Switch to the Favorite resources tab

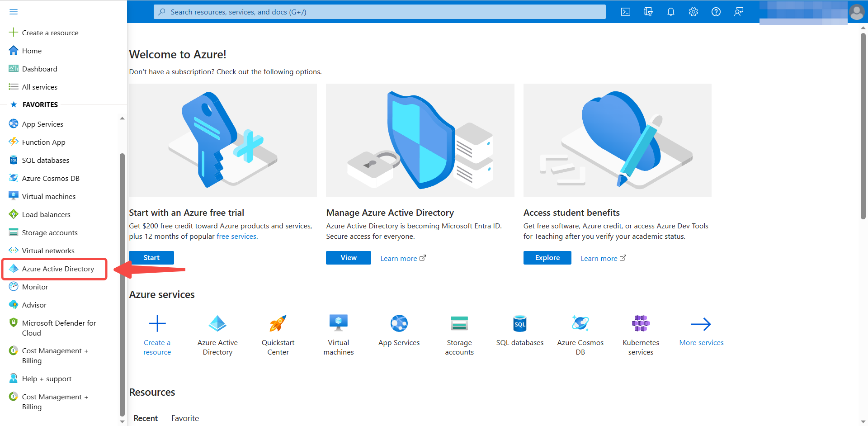pos(185,418)
